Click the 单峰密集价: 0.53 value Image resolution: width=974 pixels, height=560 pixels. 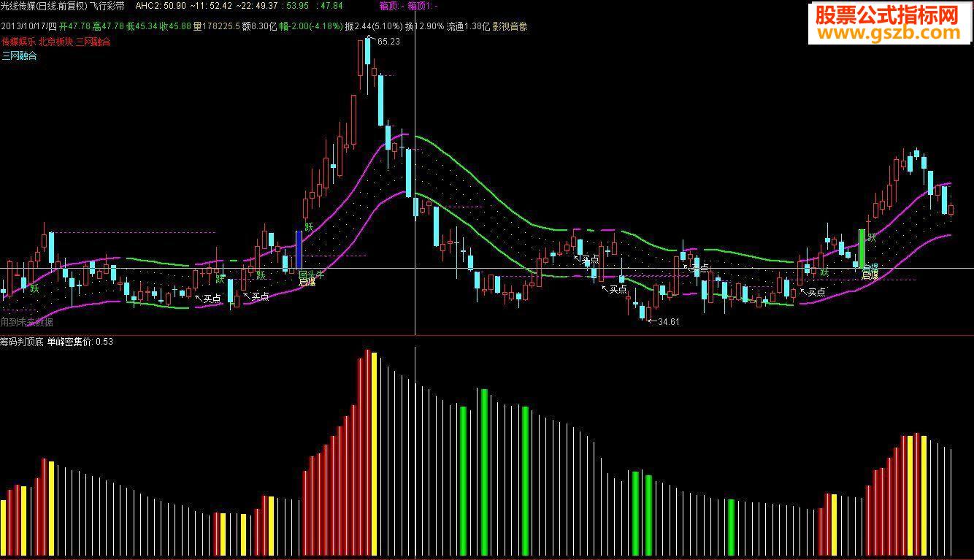coord(80,341)
